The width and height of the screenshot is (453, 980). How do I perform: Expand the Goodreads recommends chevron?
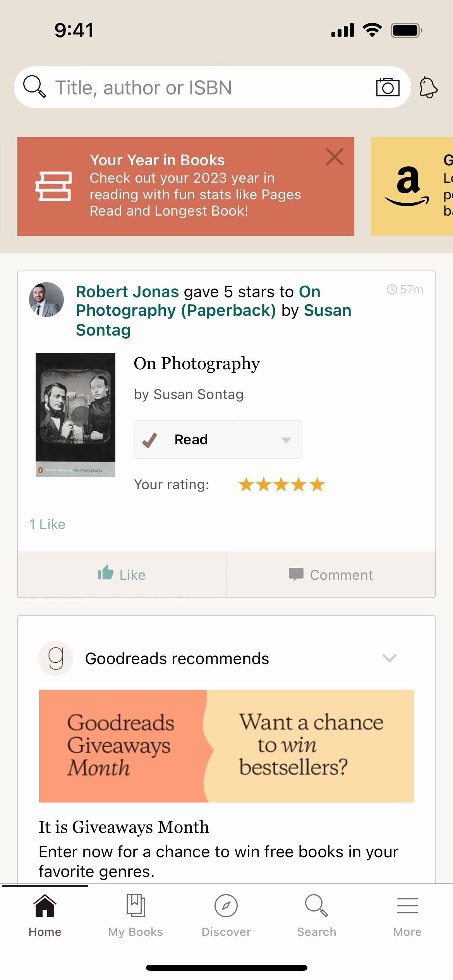[x=389, y=658]
